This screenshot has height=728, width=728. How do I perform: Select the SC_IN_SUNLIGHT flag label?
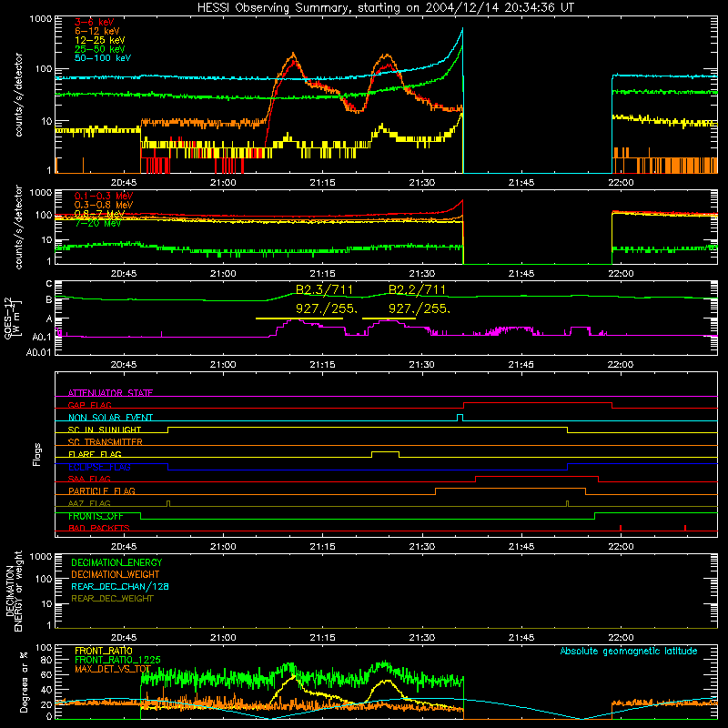[x=105, y=430]
